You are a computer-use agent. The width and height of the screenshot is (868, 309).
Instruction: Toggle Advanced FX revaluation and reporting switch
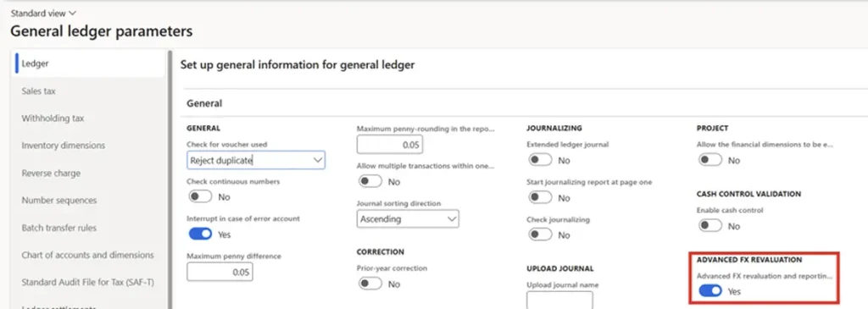tap(710, 290)
